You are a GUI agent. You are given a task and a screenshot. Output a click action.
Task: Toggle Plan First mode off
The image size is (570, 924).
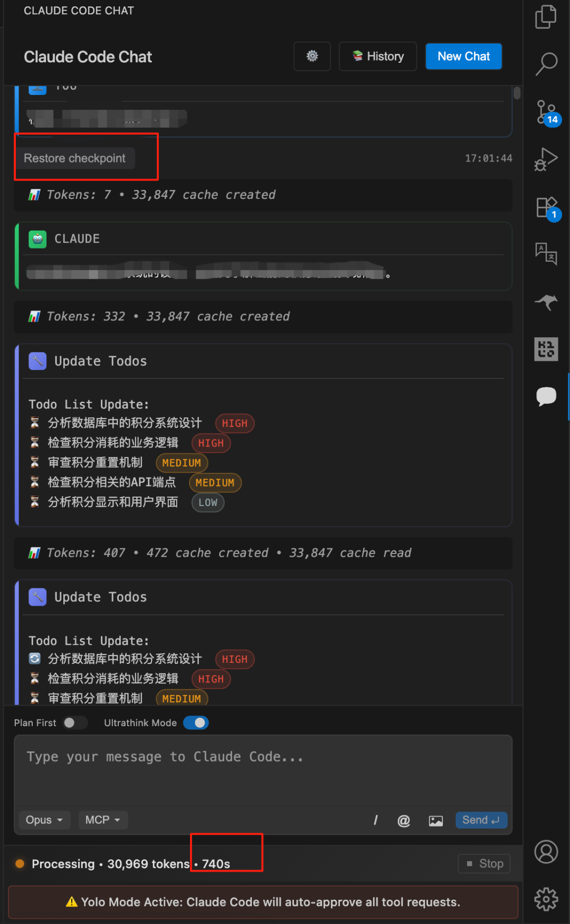tap(74, 722)
